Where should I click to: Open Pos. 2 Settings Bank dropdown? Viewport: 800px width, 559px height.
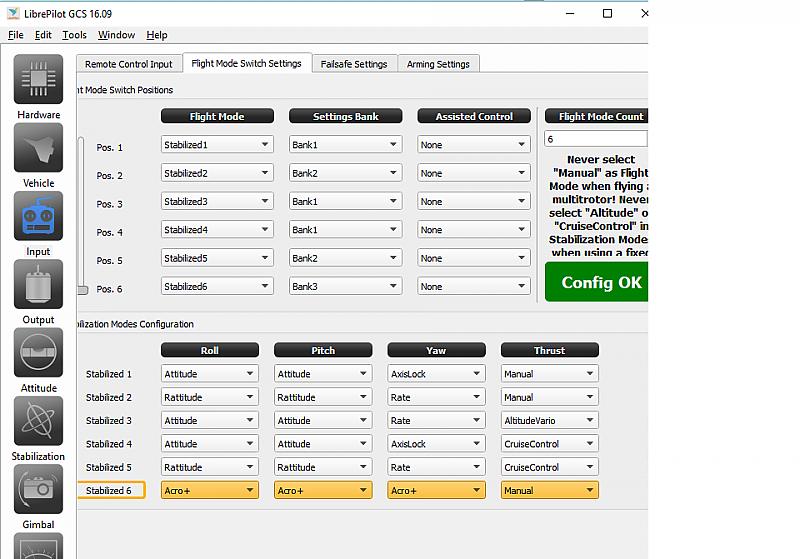[x=345, y=173]
